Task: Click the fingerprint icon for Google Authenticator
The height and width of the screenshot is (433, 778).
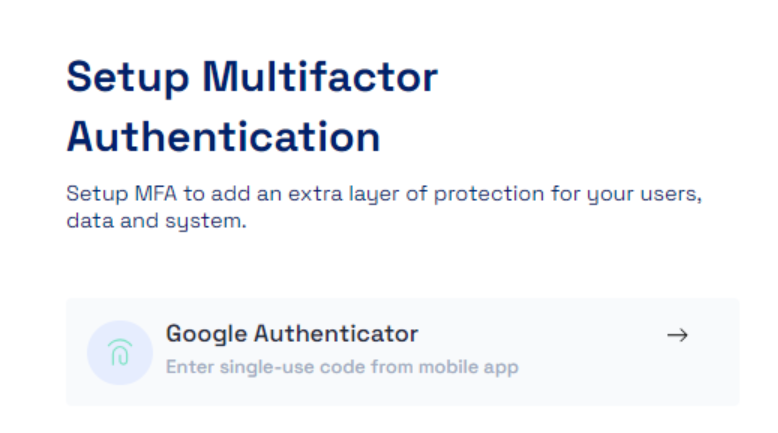Action: click(119, 352)
